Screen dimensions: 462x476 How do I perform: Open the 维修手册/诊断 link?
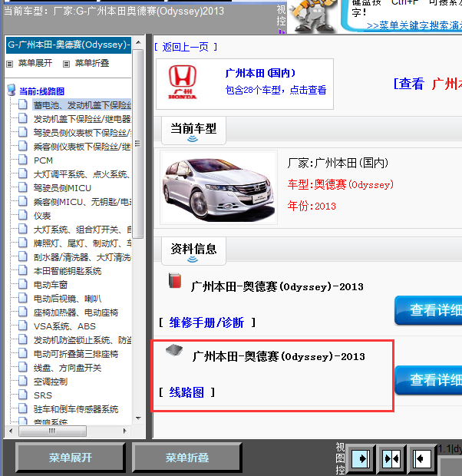tap(206, 322)
